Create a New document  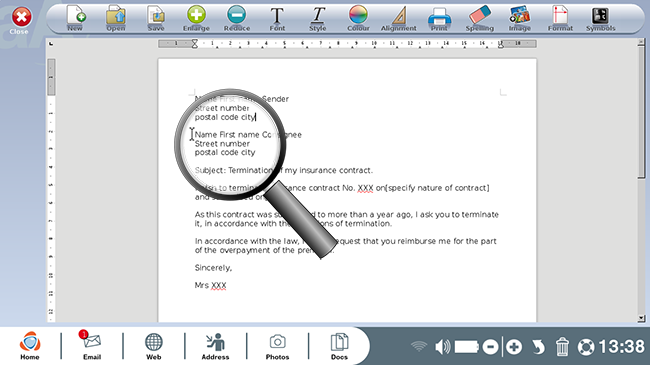tap(75, 19)
